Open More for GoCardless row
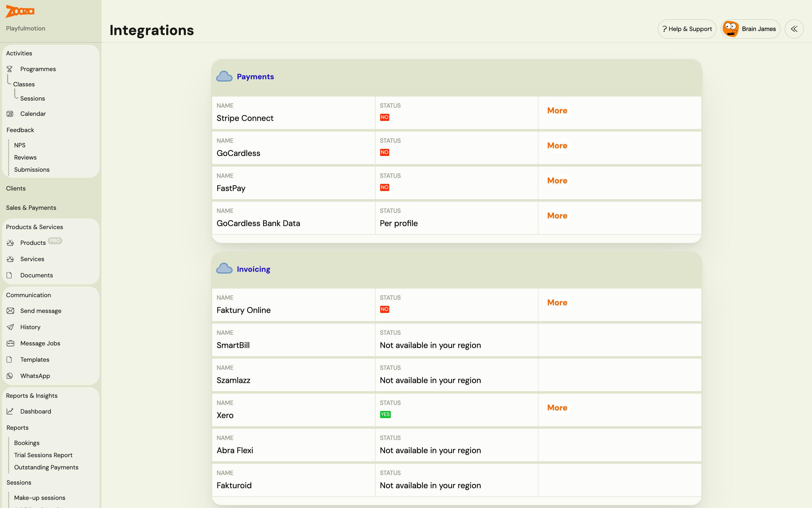The image size is (812, 508). [557, 146]
